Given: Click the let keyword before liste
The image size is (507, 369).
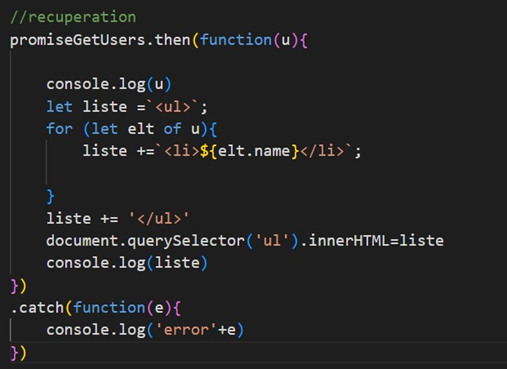Looking at the screenshot, I should coord(59,107).
